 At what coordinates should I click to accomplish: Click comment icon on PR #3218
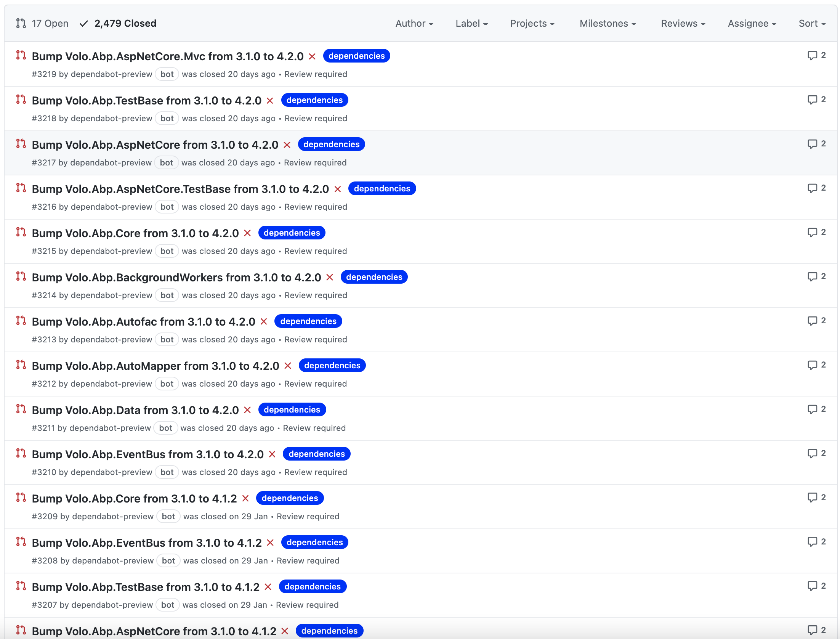(x=812, y=100)
